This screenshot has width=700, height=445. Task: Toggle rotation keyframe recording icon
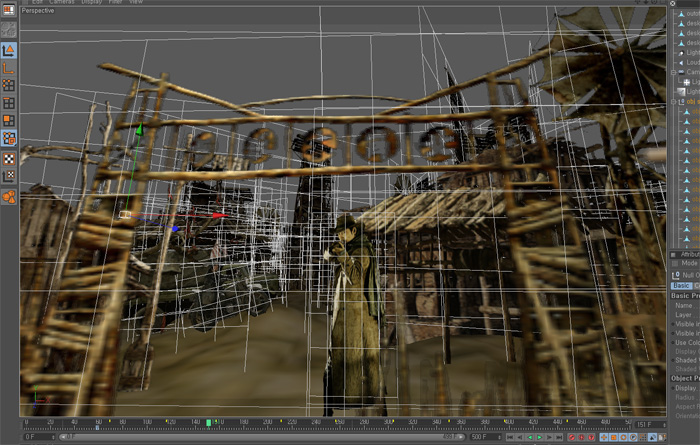tap(623, 437)
